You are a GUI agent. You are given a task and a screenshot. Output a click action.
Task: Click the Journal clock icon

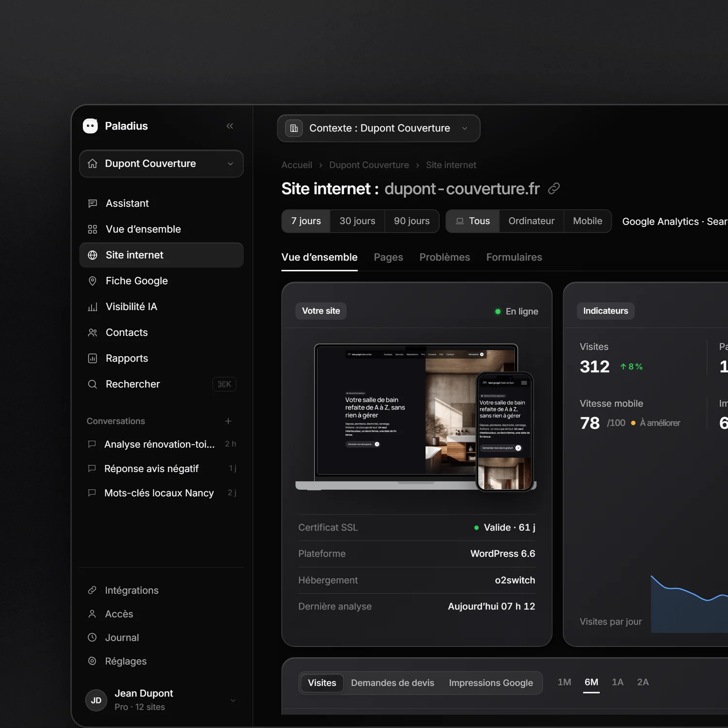pos(92,637)
